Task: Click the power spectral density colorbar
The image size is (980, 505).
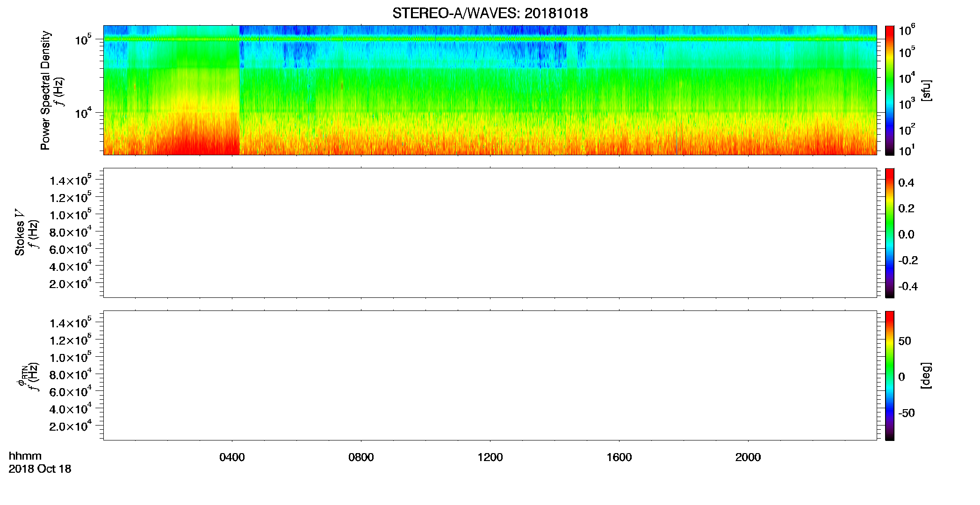Action: point(890,90)
